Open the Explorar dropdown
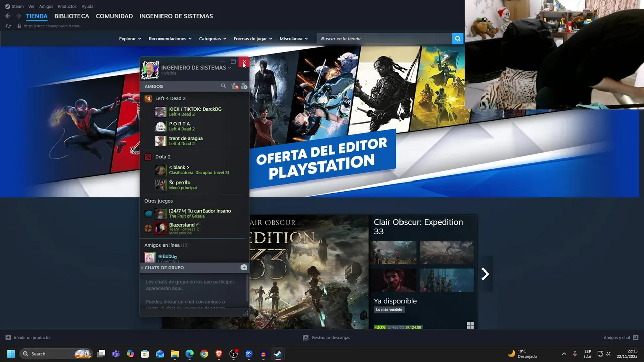The height and width of the screenshot is (362, 644). (130, 39)
